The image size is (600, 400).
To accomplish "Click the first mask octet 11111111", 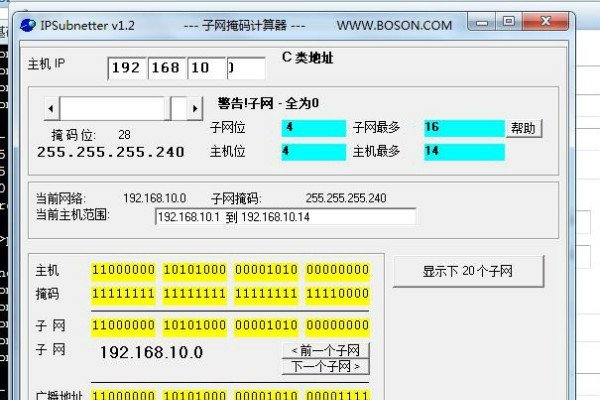I will [123, 295].
